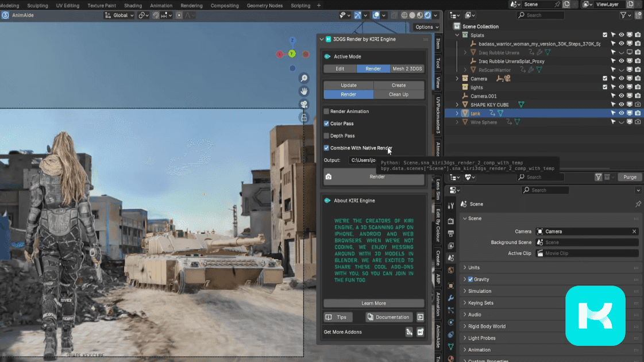Viewport: 644px width, 362px height.
Task: Click the pan hand viewport gizmo icon
Action: click(x=303, y=91)
